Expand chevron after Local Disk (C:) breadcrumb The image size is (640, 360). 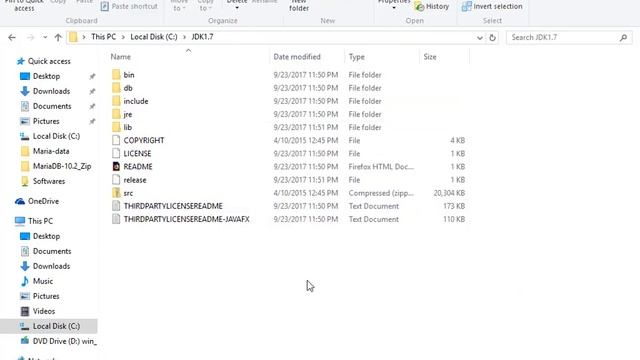click(x=184, y=37)
